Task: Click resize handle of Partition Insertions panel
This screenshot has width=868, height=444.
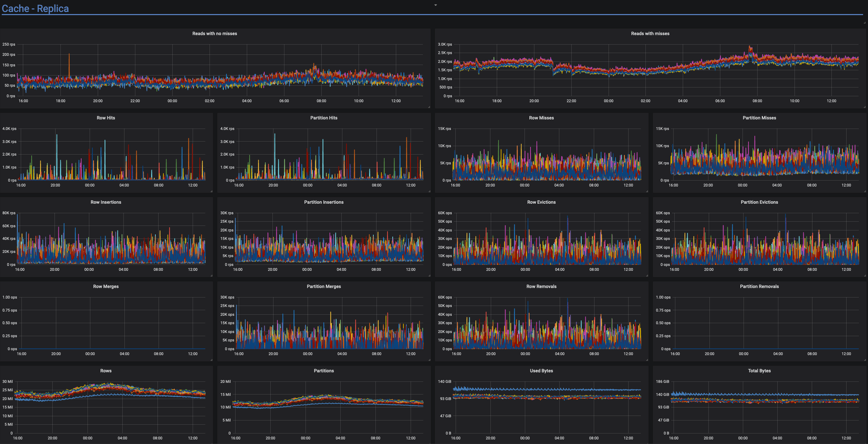Action: 429,275
